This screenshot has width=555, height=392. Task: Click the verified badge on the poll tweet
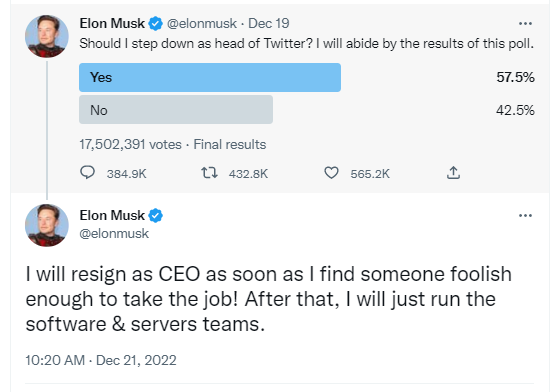(x=155, y=24)
